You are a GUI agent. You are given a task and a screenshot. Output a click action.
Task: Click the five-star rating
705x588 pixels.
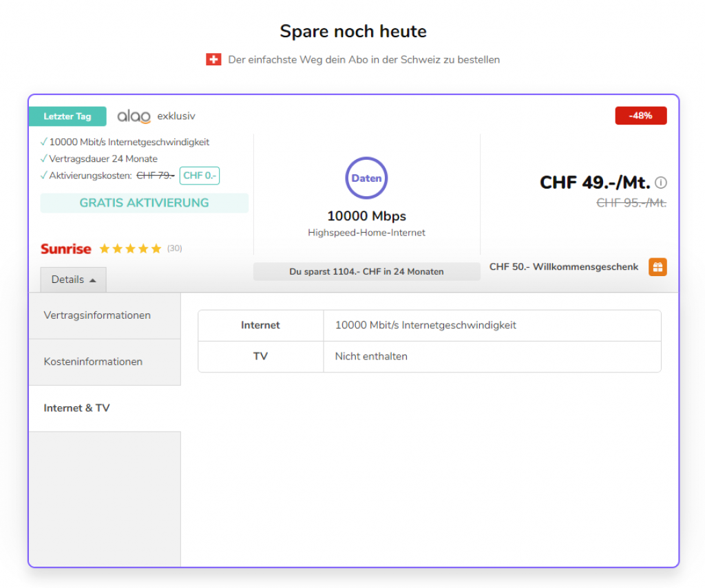[x=130, y=249]
